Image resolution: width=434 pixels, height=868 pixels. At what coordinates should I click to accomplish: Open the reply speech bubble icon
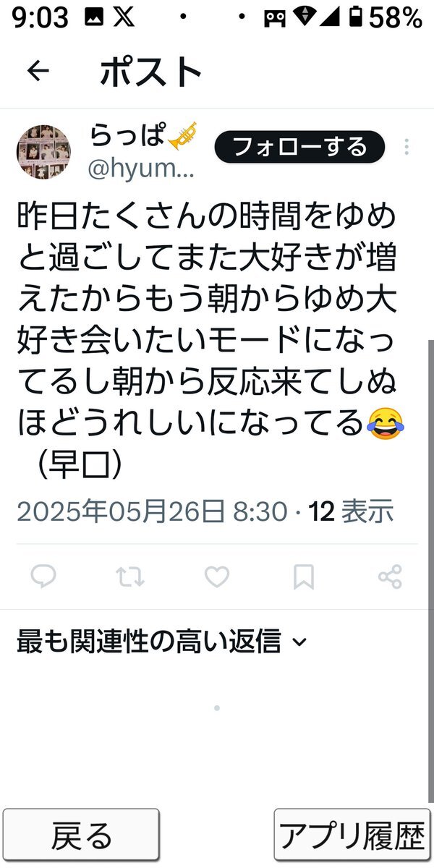pyautogui.click(x=43, y=576)
